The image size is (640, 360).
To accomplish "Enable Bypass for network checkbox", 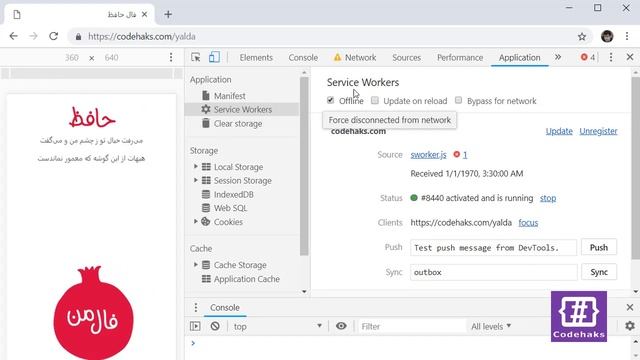I will pos(458,100).
